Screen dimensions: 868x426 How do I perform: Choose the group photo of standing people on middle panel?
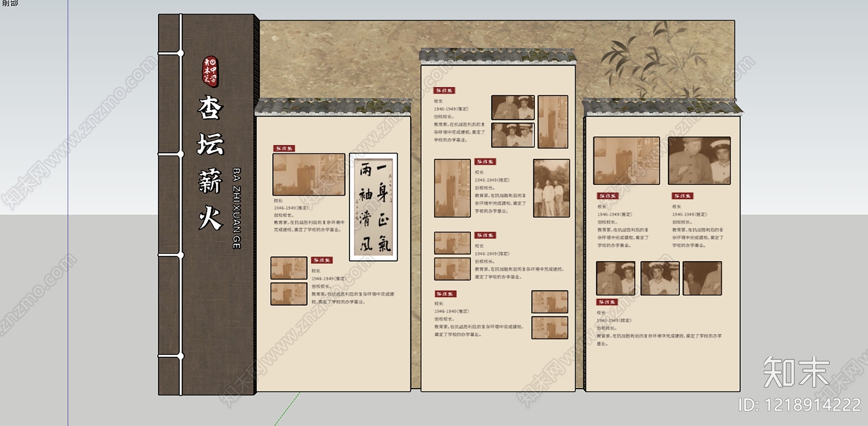coord(552,188)
